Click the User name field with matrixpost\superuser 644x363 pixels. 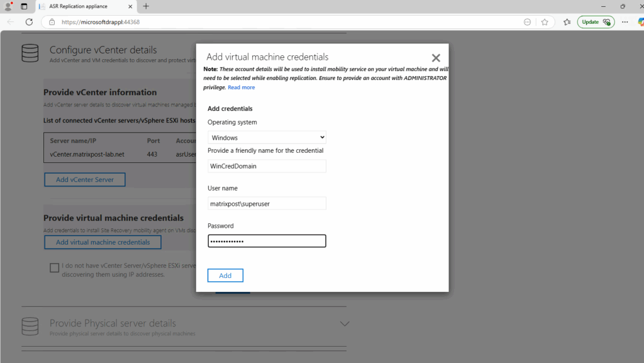point(267,204)
